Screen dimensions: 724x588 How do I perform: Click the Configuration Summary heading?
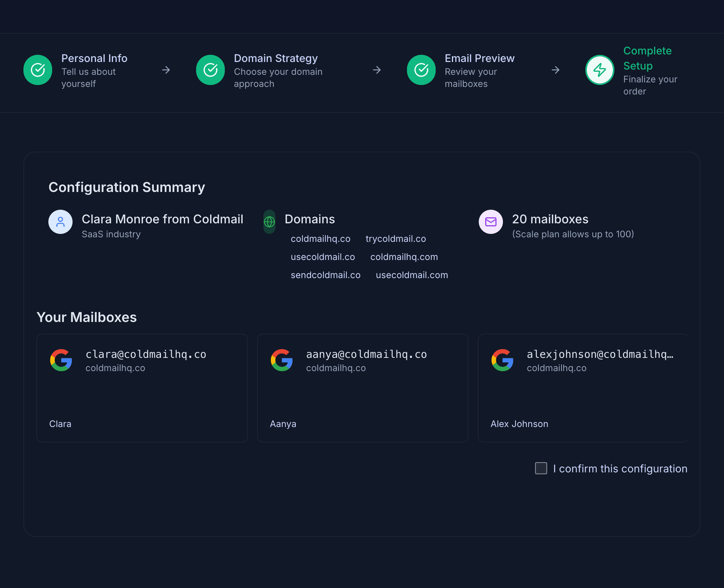pyautogui.click(x=127, y=187)
